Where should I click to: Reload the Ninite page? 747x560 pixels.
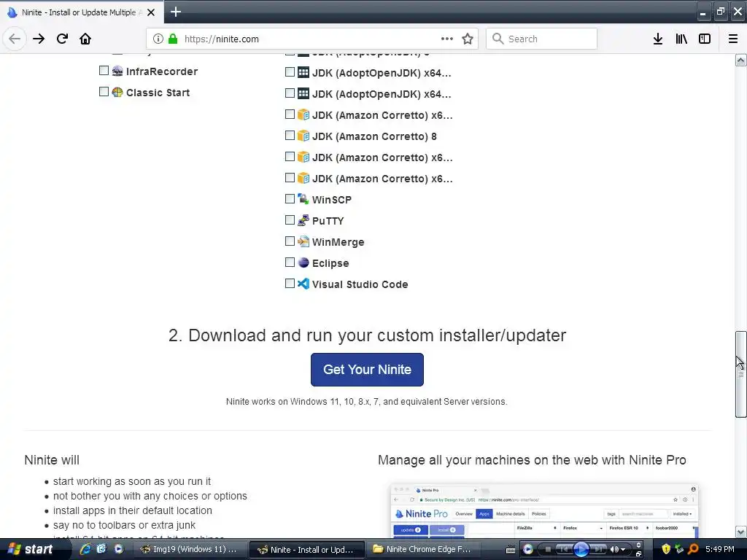pyautogui.click(x=62, y=39)
